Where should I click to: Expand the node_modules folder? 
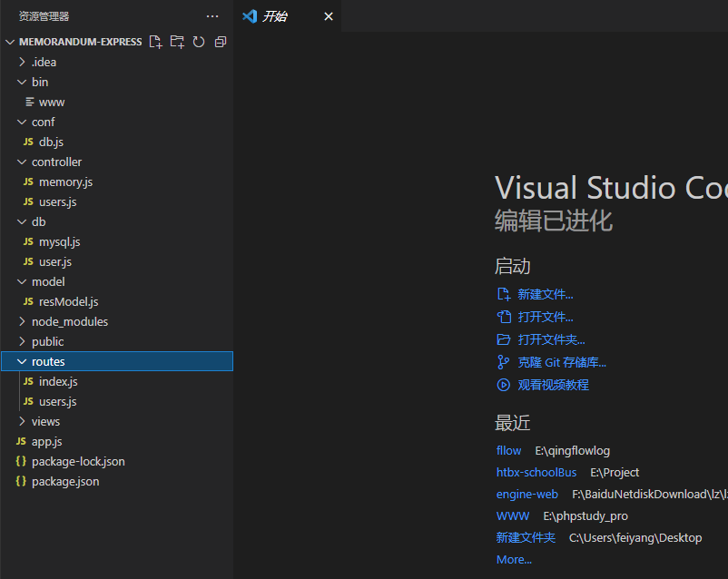(x=69, y=321)
